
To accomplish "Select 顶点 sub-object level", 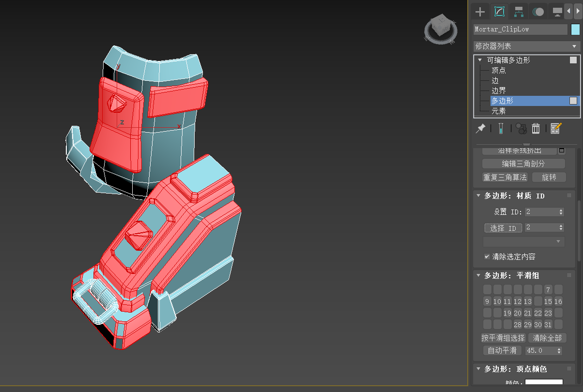I will coord(498,70).
